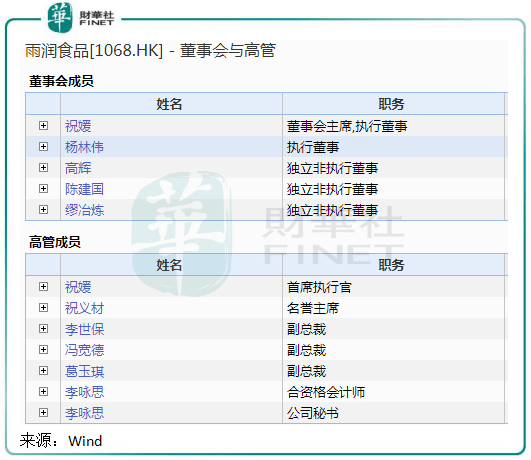The height and width of the screenshot is (460, 531).
Task: Select the 公司秘书 cell
Action: pyautogui.click(x=393, y=413)
